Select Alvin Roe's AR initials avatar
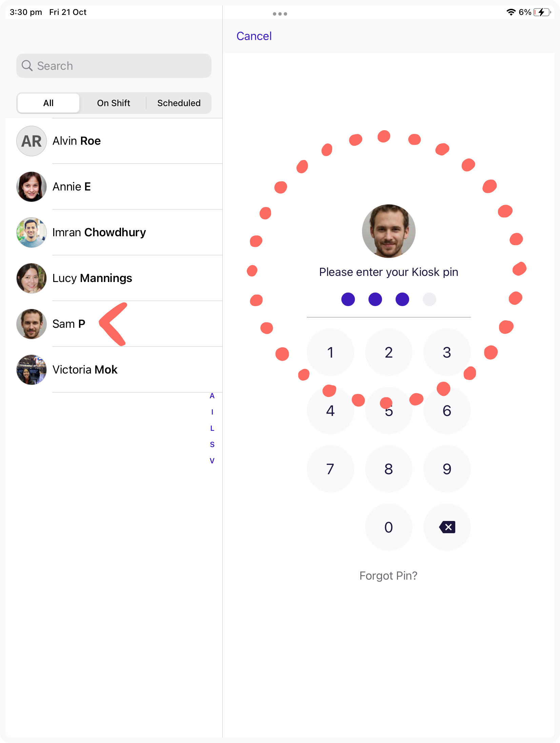Screen dimensions: 560x743 click(32, 141)
